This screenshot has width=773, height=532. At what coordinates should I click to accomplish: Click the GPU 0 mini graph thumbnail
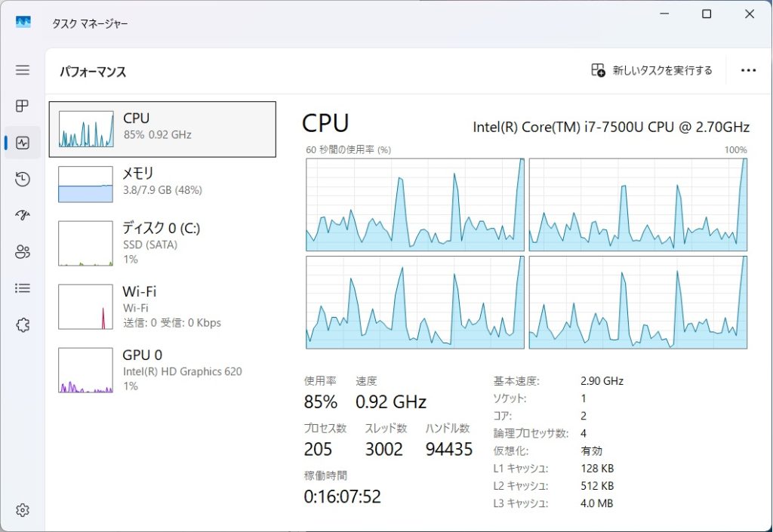(x=86, y=370)
